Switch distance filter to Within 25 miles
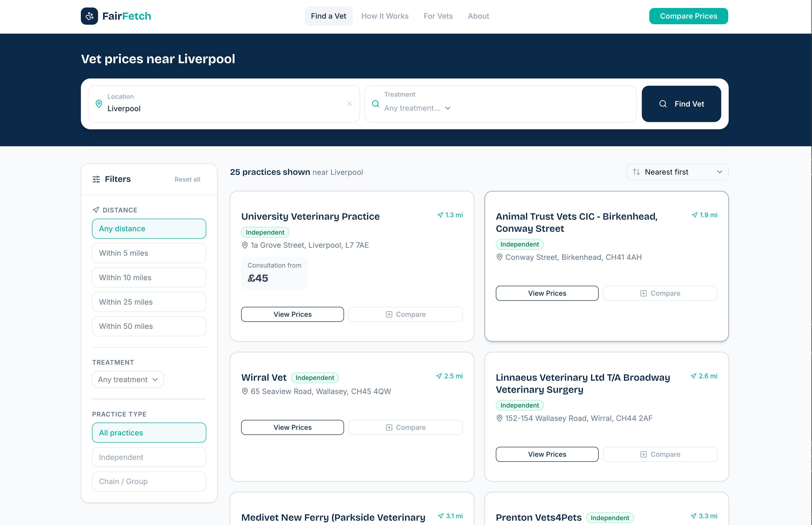This screenshot has width=812, height=525. [149, 302]
